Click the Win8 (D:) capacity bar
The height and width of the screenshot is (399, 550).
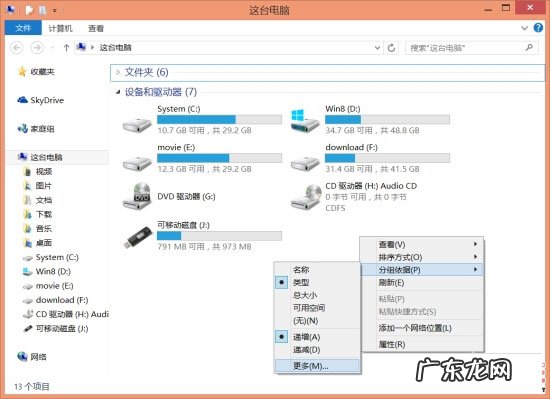[387, 120]
